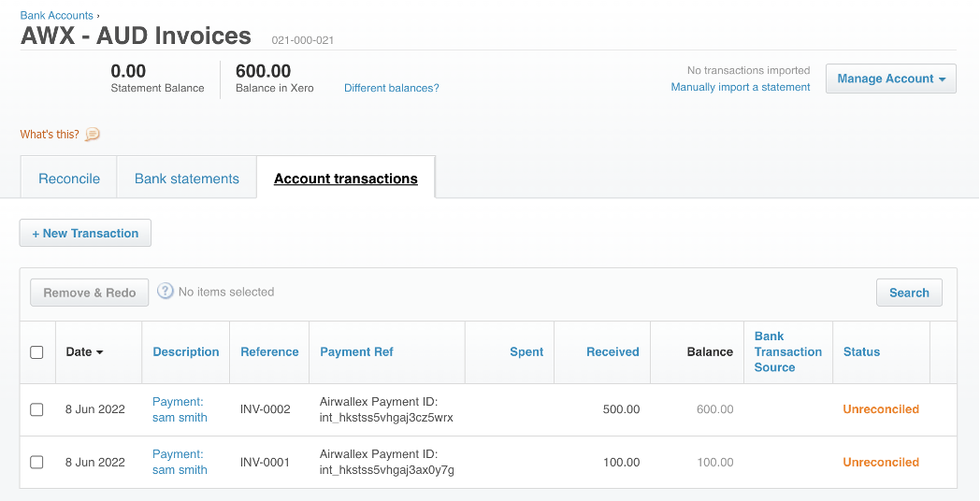Click Manually import a statement link
Image resolution: width=980 pixels, height=501 pixels.
click(x=740, y=87)
